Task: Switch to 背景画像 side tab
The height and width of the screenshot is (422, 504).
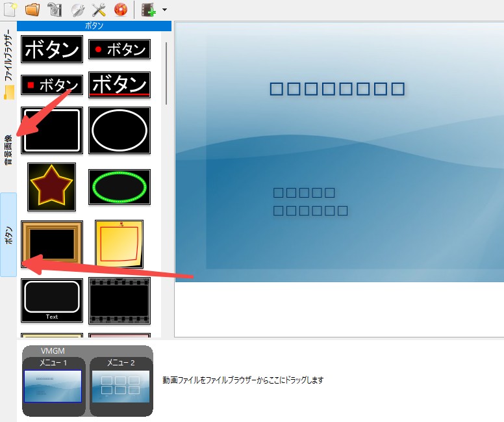Action: click(x=8, y=150)
